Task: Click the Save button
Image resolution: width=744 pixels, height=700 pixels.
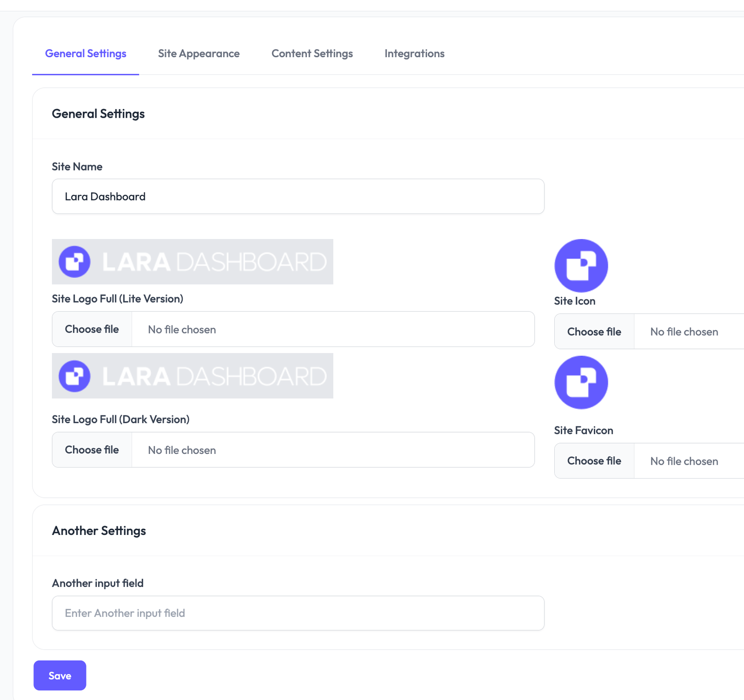Action: pyautogui.click(x=60, y=675)
